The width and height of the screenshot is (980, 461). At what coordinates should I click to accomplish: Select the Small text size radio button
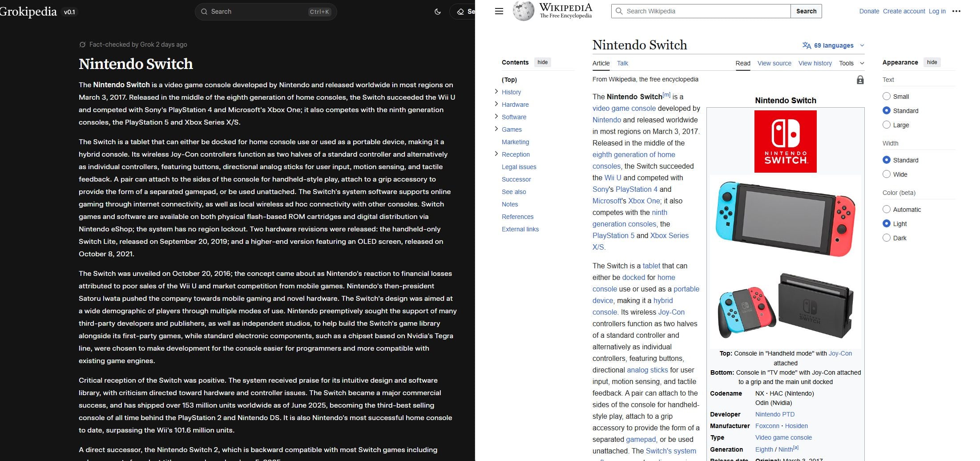(886, 97)
